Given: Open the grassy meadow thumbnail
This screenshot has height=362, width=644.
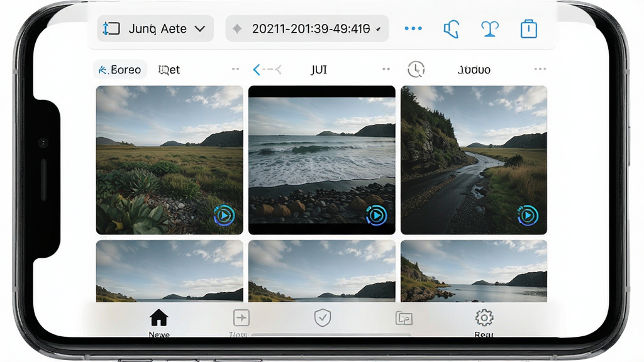Looking at the screenshot, I should pos(169,160).
